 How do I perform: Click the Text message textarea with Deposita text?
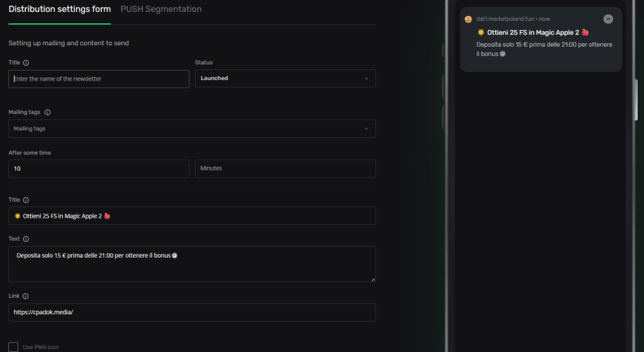point(192,264)
